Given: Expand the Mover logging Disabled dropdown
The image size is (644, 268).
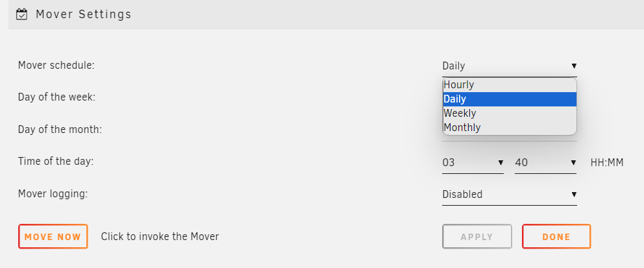Looking at the screenshot, I should tap(509, 195).
